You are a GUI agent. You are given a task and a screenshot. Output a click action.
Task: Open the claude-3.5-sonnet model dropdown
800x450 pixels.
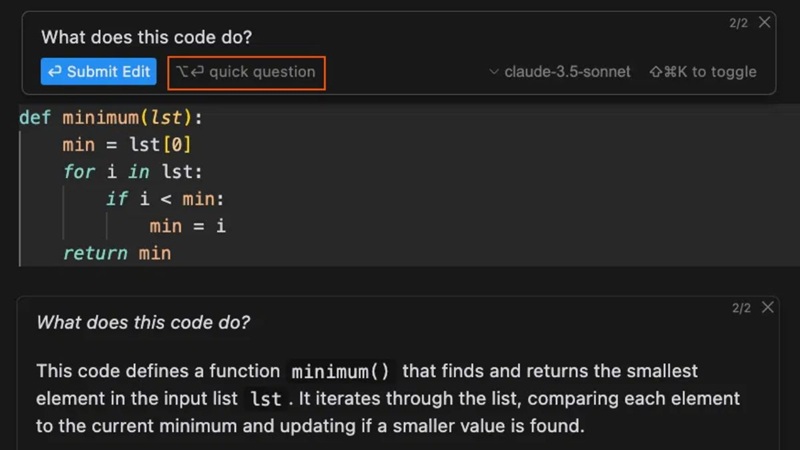point(560,72)
